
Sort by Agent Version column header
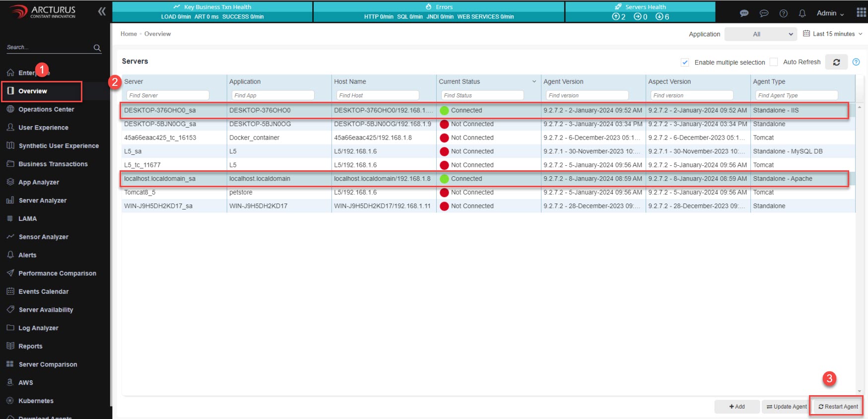click(x=563, y=81)
